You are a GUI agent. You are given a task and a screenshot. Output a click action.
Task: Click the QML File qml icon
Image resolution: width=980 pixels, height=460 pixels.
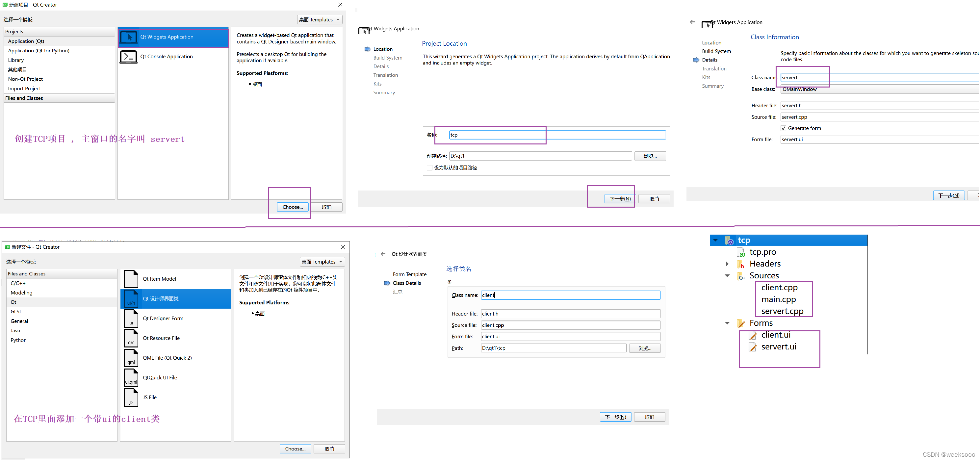coord(131,358)
